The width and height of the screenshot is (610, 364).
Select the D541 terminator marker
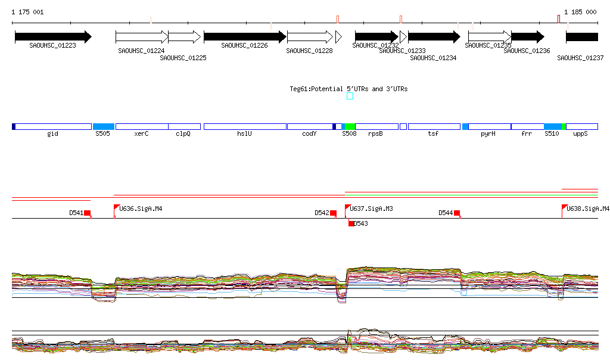87,213
